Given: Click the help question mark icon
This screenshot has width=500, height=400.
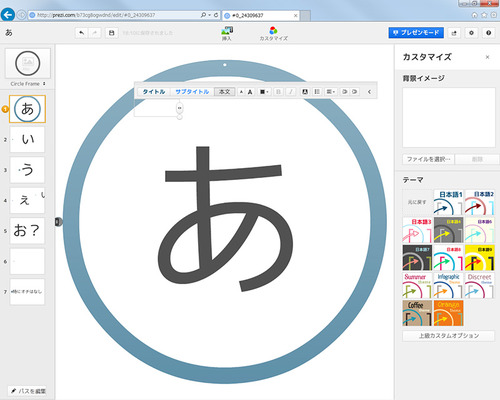Looking at the screenshot, I should 489,33.
